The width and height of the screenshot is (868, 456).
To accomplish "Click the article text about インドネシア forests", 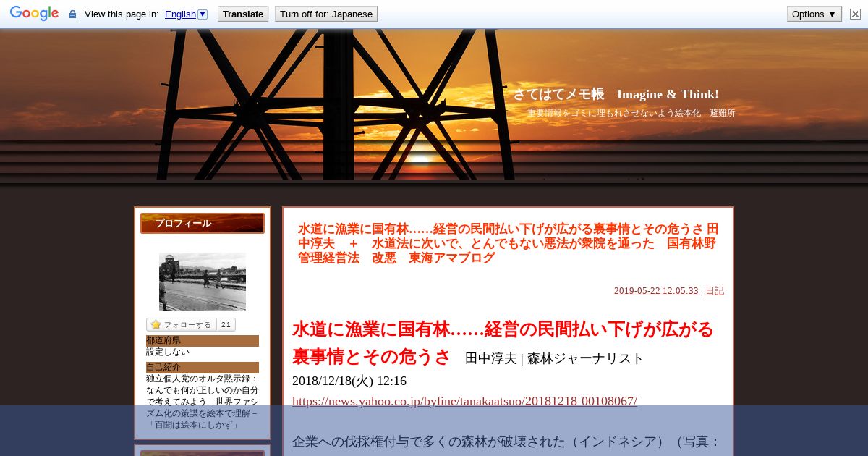I will [x=506, y=442].
